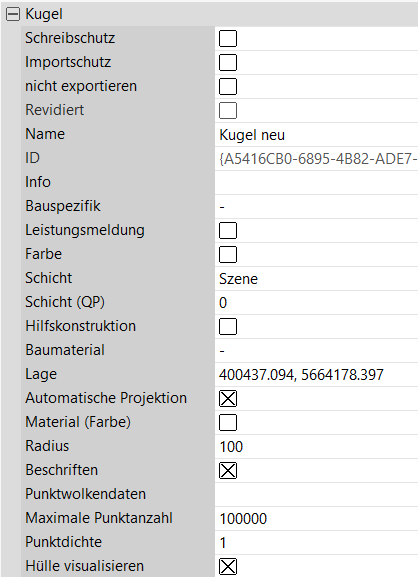Disable Automatische Projektion checkbox
418x577 pixels.
228,399
